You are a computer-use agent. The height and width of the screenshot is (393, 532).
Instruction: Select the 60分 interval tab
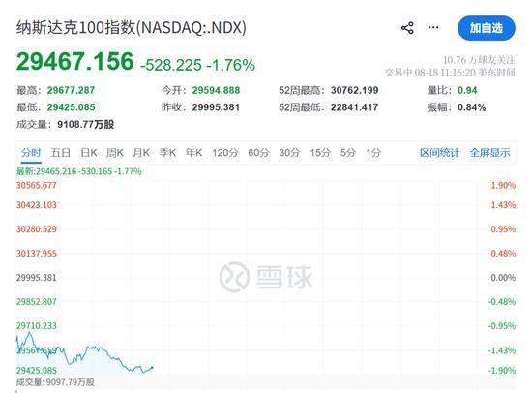coord(258,153)
